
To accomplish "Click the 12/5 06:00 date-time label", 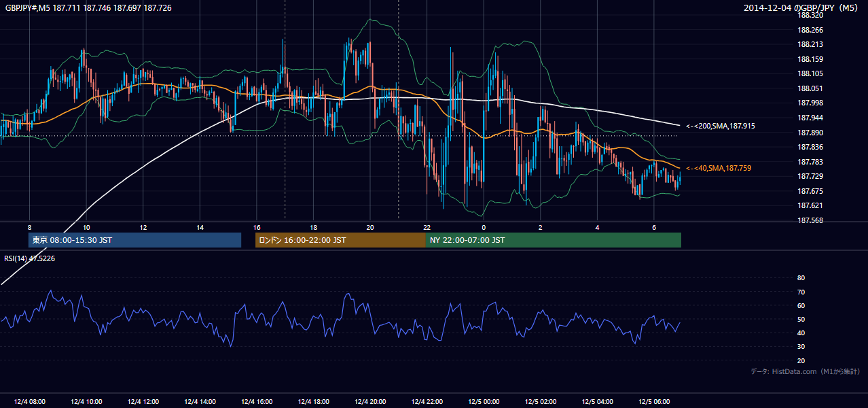I will pos(654,402).
